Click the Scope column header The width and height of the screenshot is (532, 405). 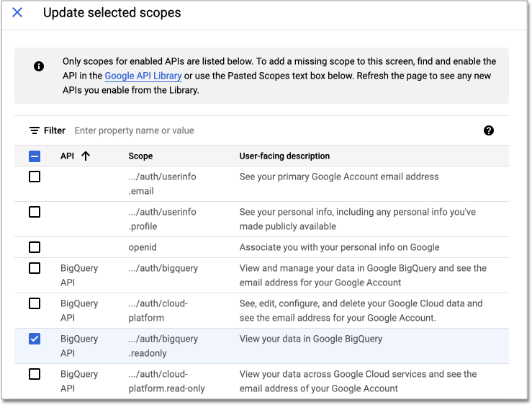(x=140, y=156)
